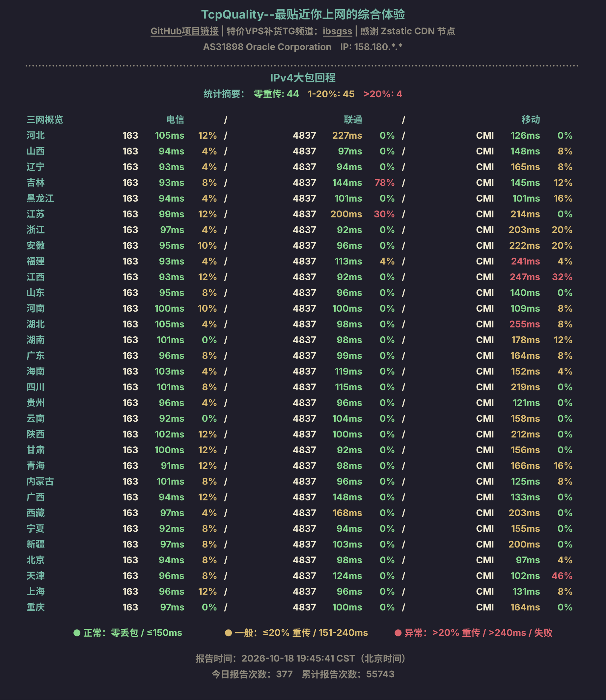The width and height of the screenshot is (606, 700).
Task: Click the 感谢 Zstatic CDN 节点 text
Action: [x=407, y=31]
